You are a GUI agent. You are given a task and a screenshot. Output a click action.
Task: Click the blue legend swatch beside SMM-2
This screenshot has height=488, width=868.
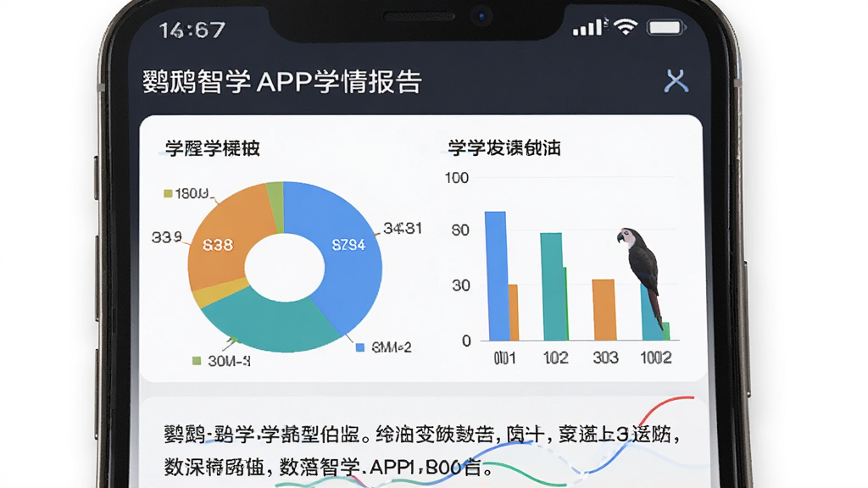(359, 347)
